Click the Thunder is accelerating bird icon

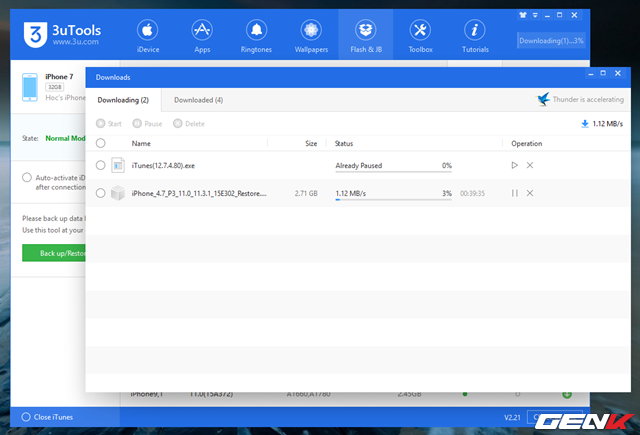coord(543,99)
